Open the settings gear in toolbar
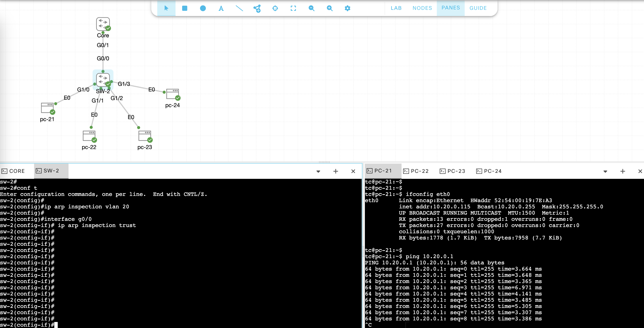The image size is (644, 328). (x=347, y=8)
